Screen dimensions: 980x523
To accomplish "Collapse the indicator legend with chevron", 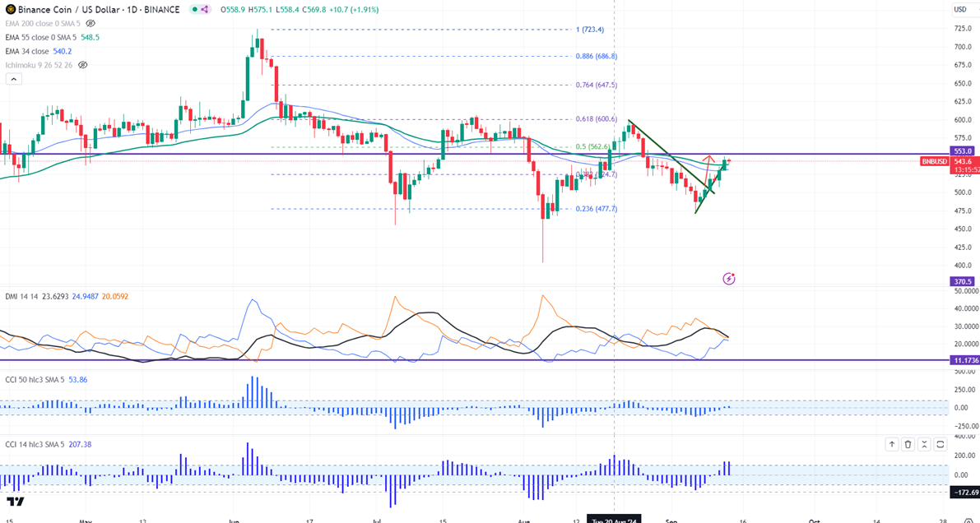I will (x=12, y=79).
